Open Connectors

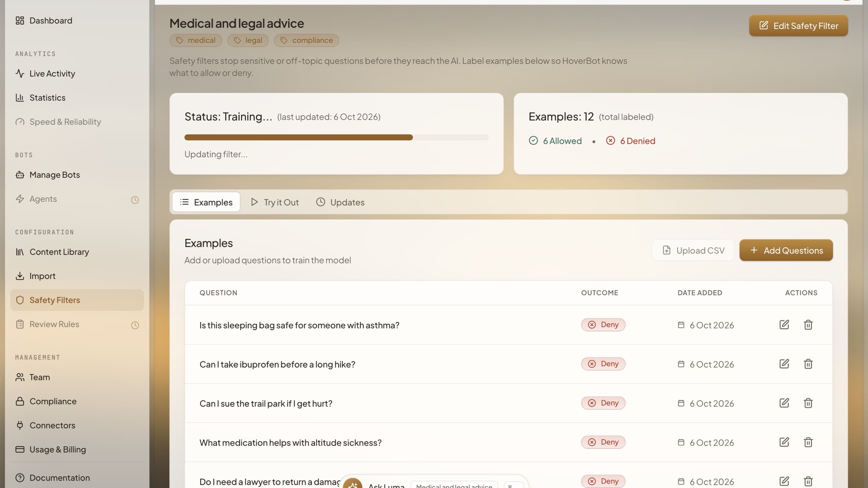click(x=77, y=425)
